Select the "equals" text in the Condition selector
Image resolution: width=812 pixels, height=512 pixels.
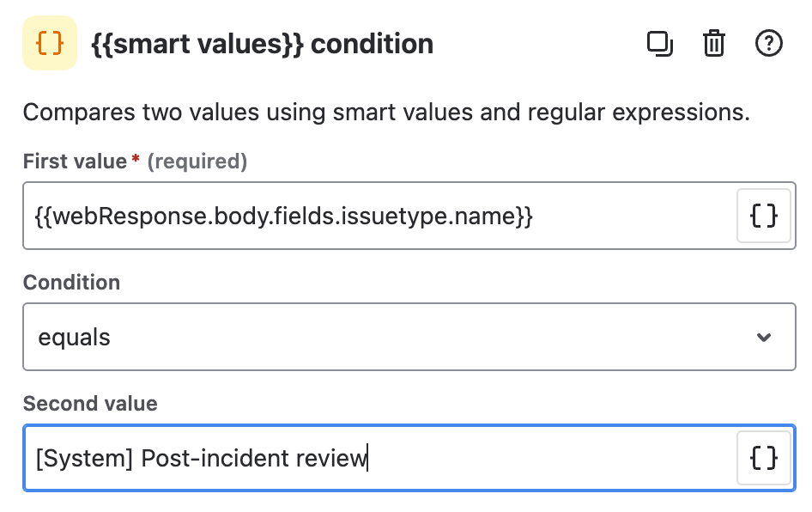(75, 337)
